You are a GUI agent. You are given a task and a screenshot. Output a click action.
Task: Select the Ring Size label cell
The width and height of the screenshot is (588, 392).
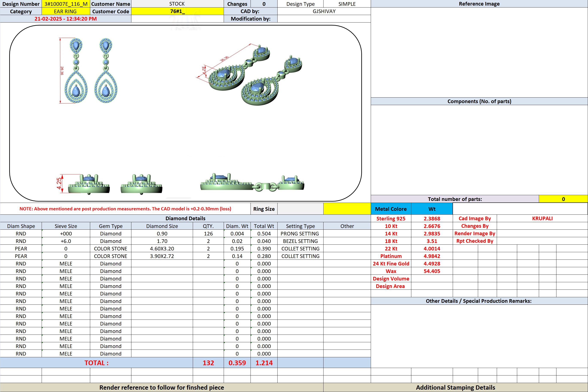pos(264,209)
